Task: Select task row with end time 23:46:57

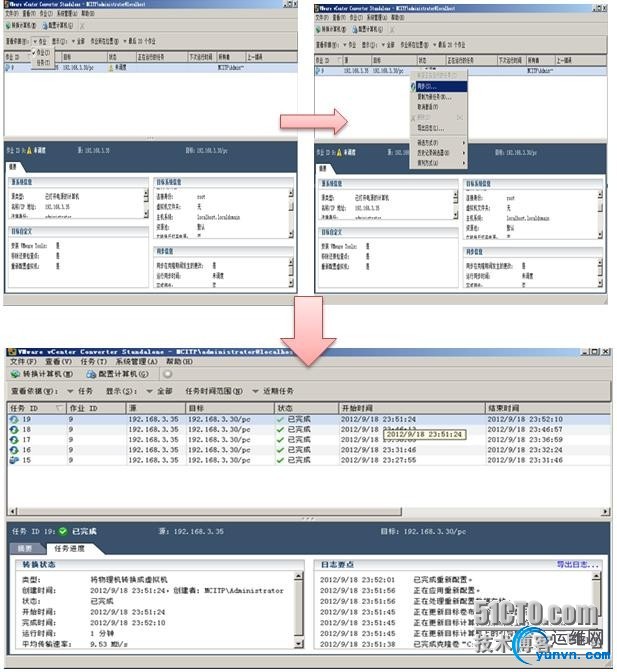Action: click(309, 429)
